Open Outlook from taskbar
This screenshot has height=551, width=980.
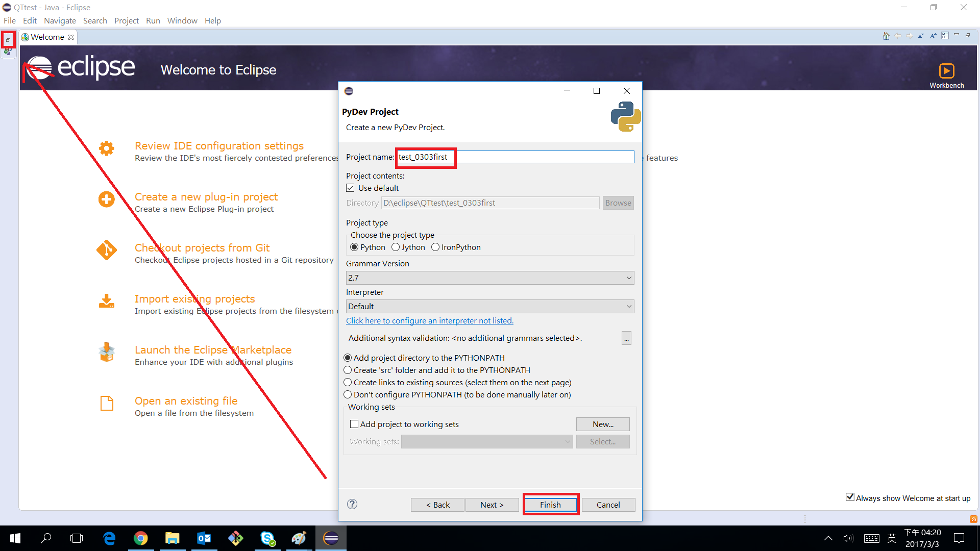coord(204,538)
